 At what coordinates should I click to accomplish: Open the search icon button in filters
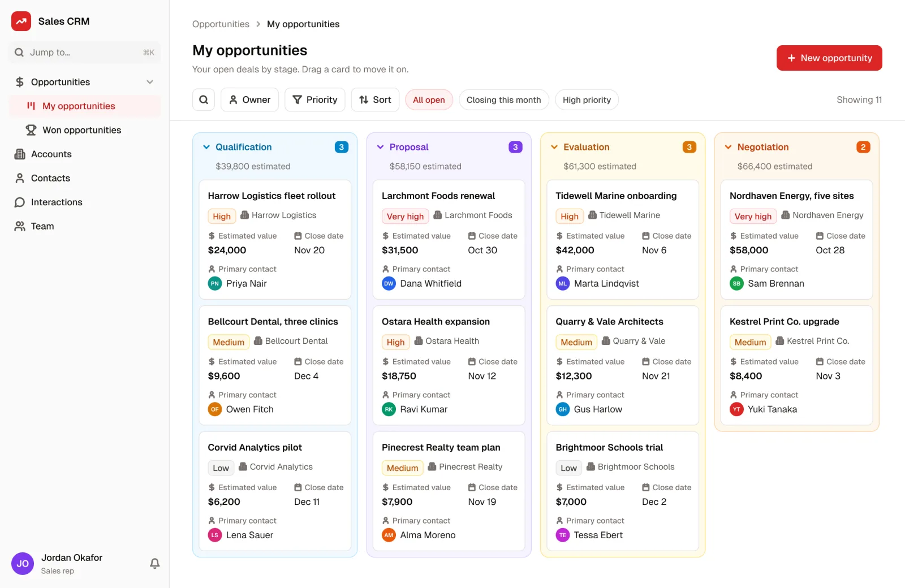click(x=204, y=100)
